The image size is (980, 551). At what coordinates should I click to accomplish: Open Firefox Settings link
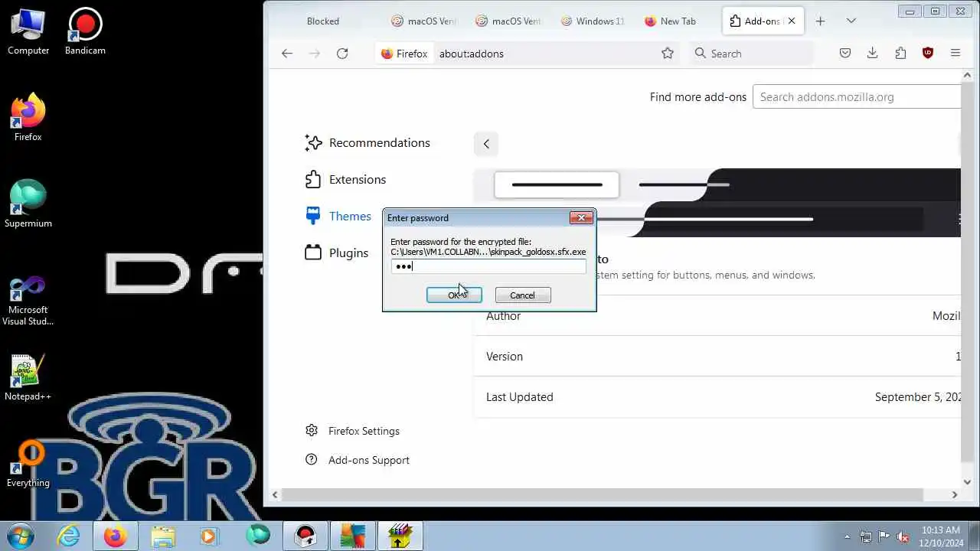tap(353, 431)
